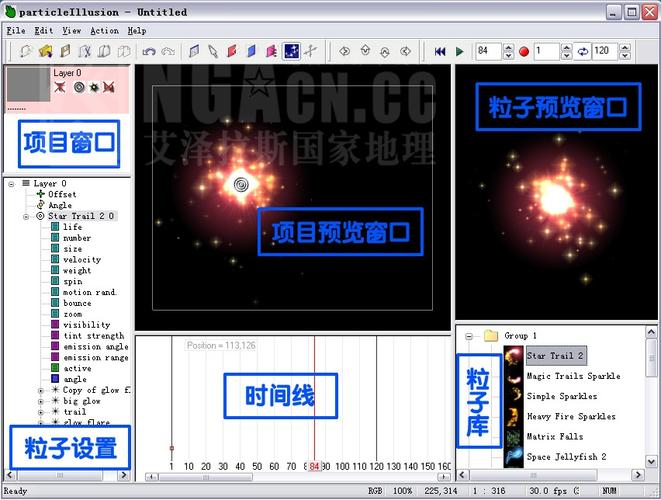Click the down-arrow diamond nudge icon

365,51
